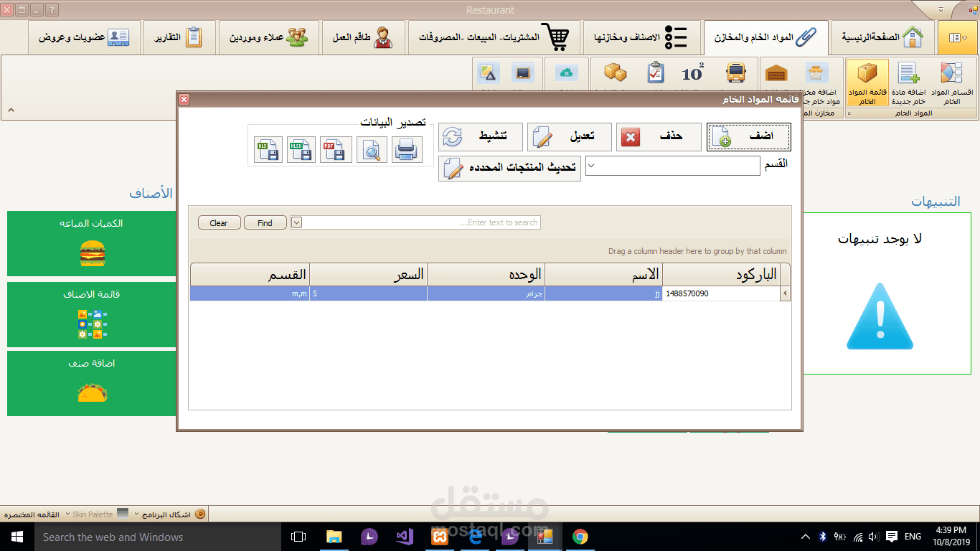Click the stacked boxes icon in ribbon
The width and height of the screenshot is (980, 551).
[615, 73]
